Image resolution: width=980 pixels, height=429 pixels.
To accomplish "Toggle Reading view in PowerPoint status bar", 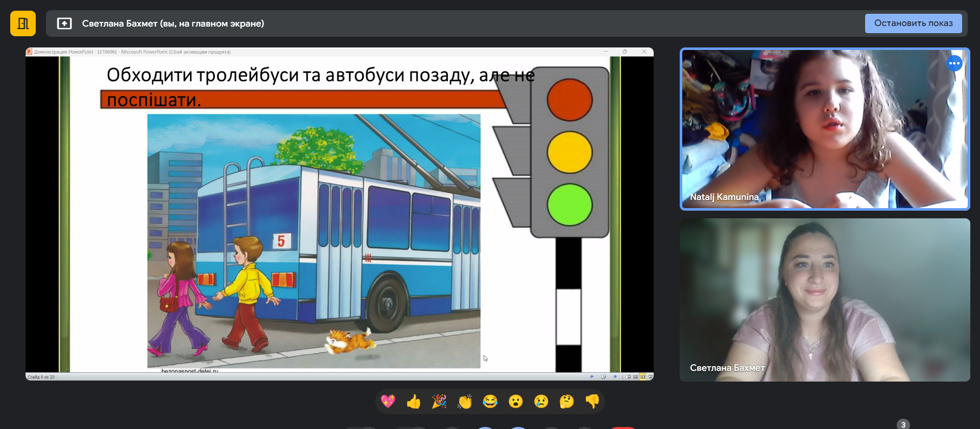I will tap(642, 377).
